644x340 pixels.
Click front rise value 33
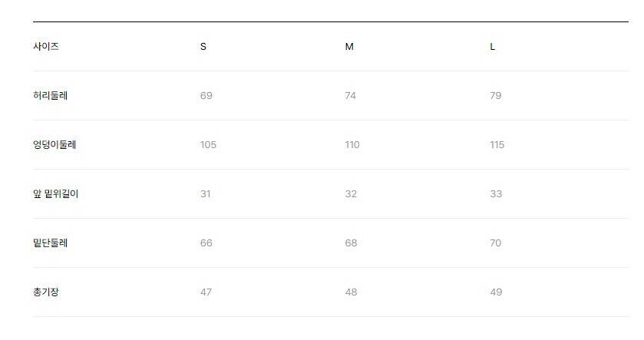pos(496,194)
